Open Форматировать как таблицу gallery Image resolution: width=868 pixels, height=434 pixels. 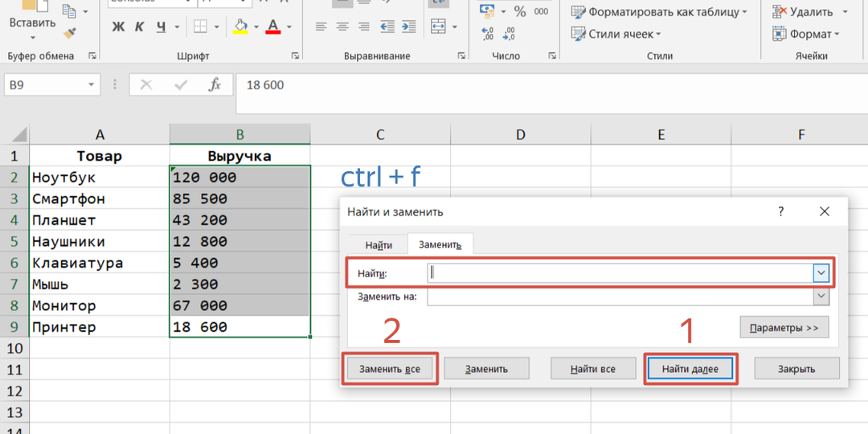659,11
